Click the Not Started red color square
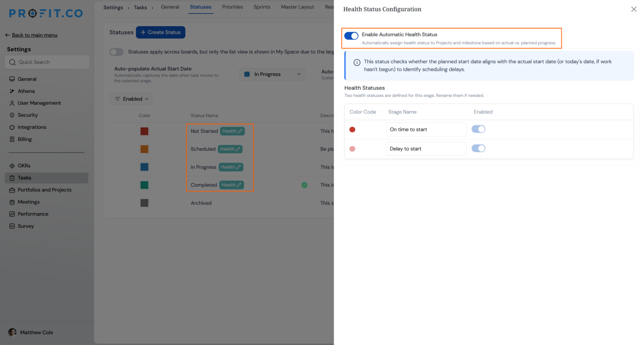Image resolution: width=644 pixels, height=345 pixels. tap(144, 131)
